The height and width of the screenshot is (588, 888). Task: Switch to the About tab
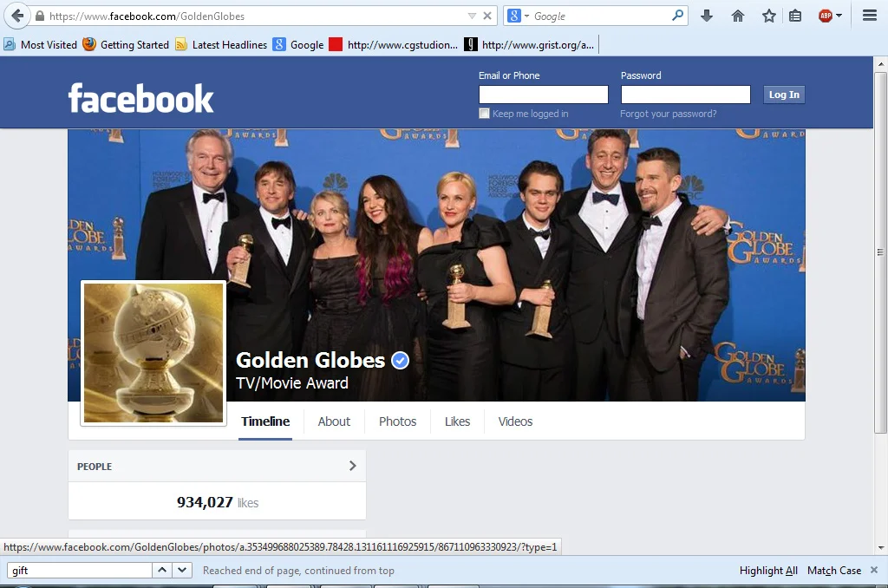click(334, 421)
